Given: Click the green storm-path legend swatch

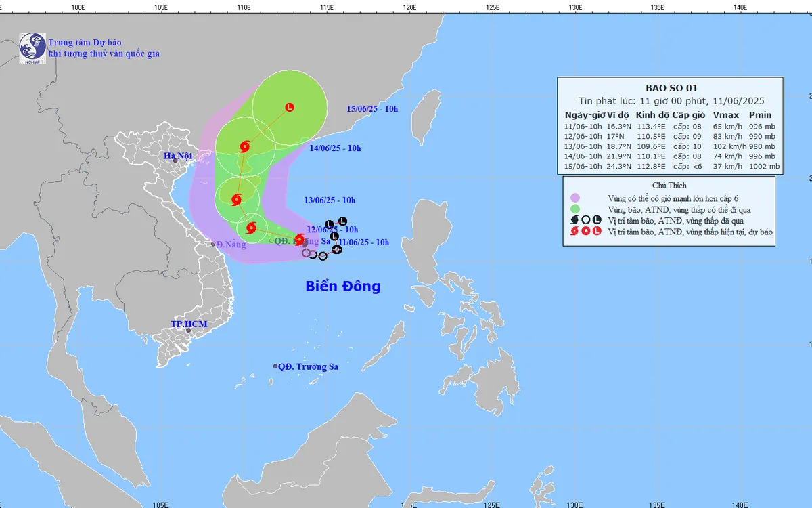Looking at the screenshot, I should tap(575, 209).
